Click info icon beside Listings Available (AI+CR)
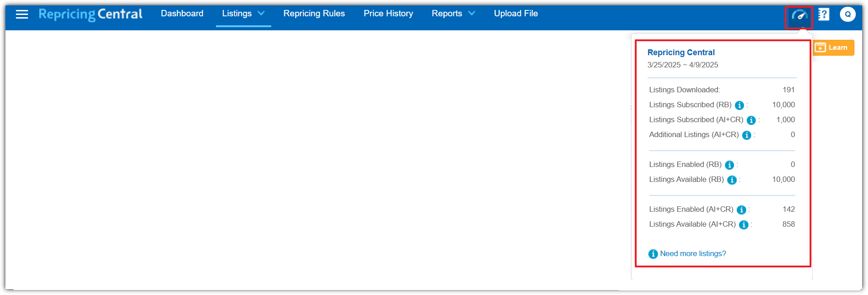The width and height of the screenshot is (868, 295). click(x=743, y=225)
